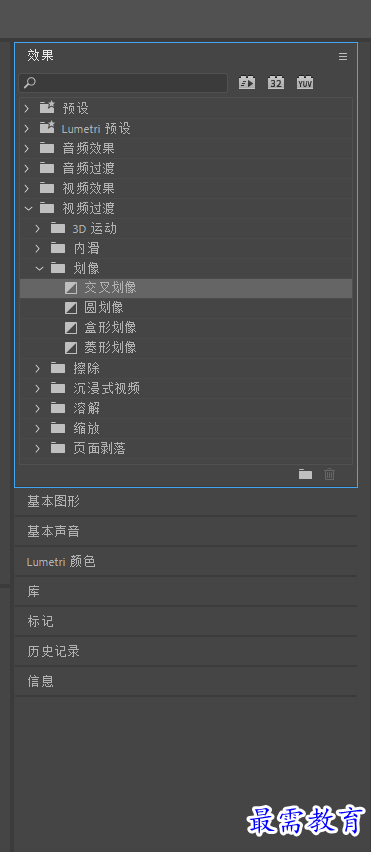Select the 菱形划像 transition icon
Screen dimensions: 371x852
[x=71, y=348]
